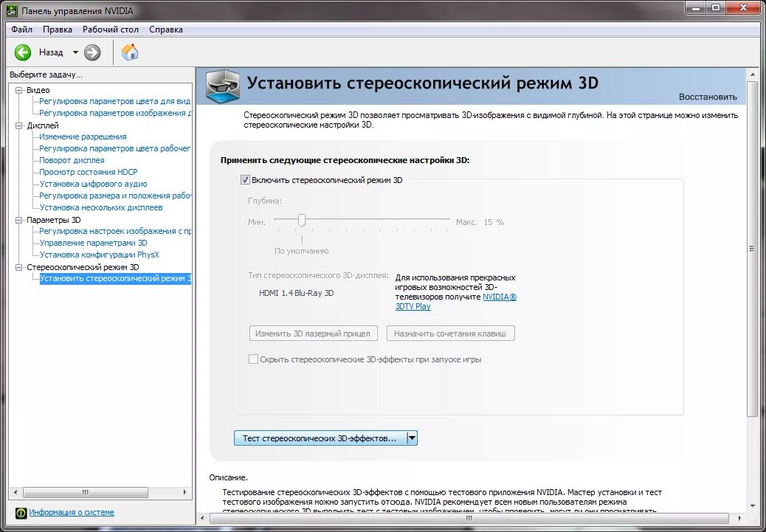Click the Восстановить link
Viewport: 766px width, 532px height.
click(708, 97)
